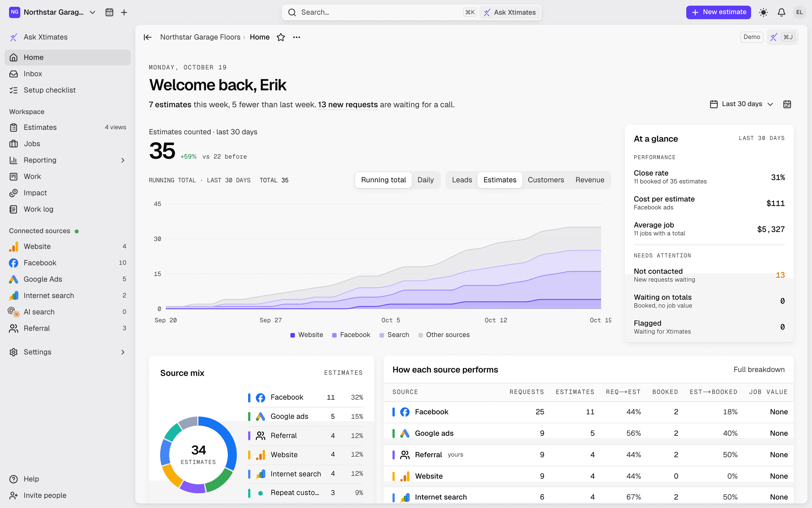Select the Leads metric tab

pos(462,180)
